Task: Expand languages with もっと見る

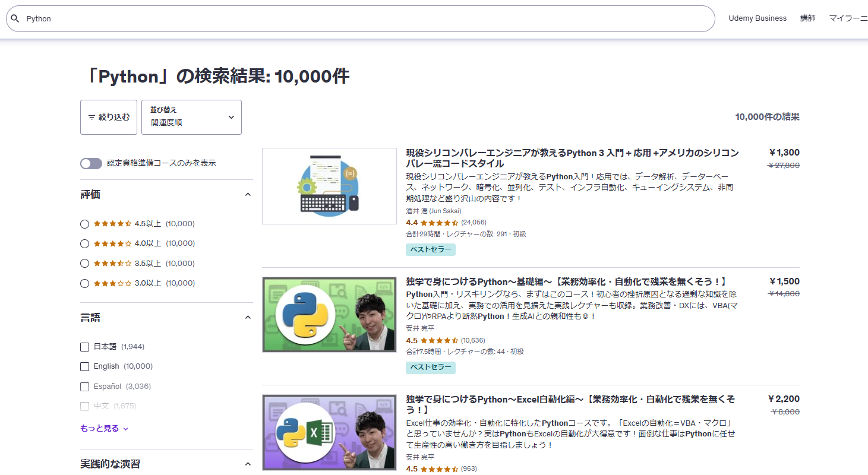Action: point(104,428)
